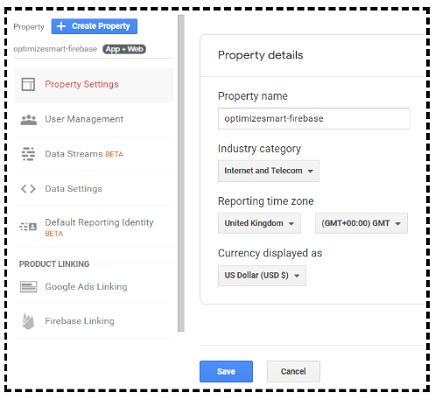Expand the (GMT+00:00) GMT time zone dropdown

(x=361, y=223)
